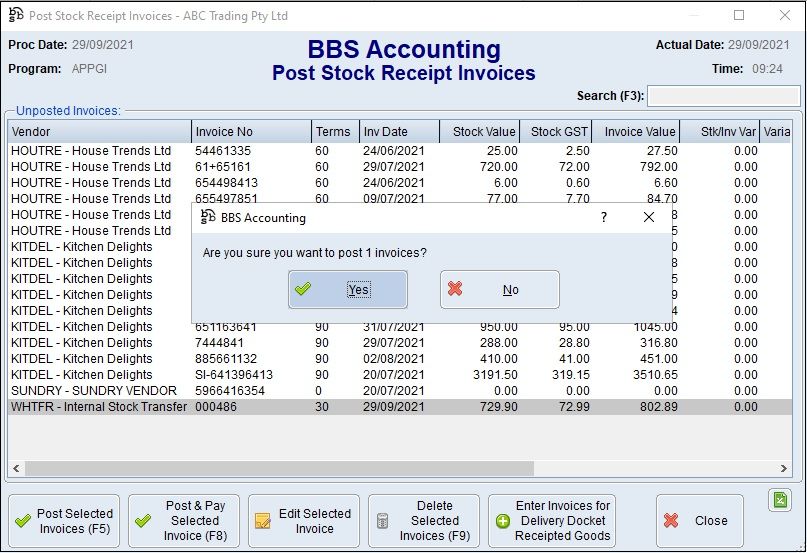Open Edit Selected Invoice
Screen dimensions: 807x553
pyautogui.click(x=303, y=521)
